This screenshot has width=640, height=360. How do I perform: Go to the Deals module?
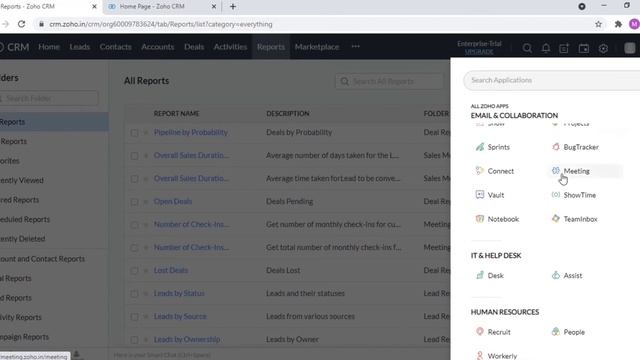click(194, 47)
